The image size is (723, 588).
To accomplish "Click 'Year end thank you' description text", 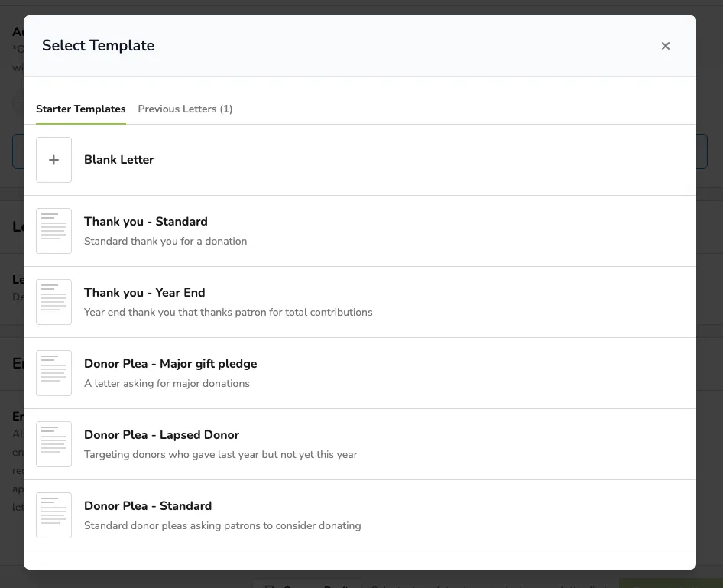I will 229,312.
